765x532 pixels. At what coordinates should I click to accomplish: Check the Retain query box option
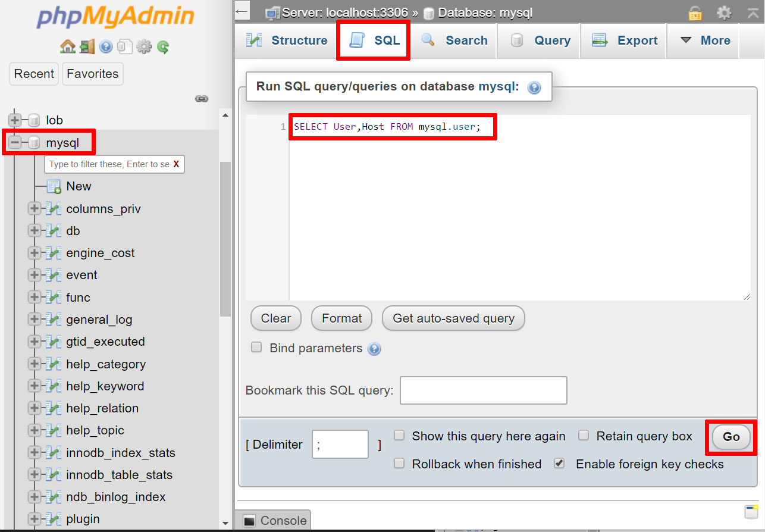point(584,436)
